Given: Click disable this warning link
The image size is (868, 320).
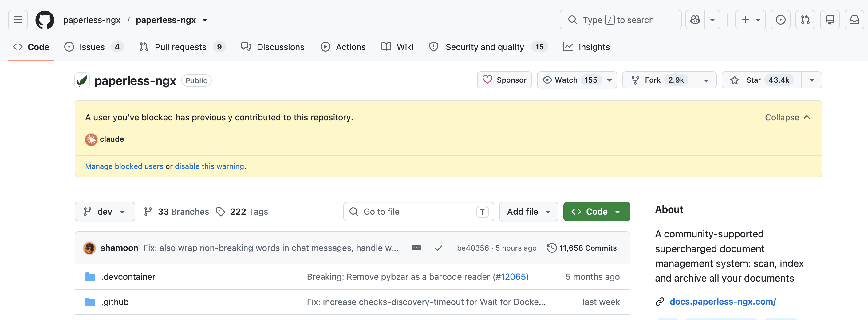Looking at the screenshot, I should pyautogui.click(x=209, y=166).
